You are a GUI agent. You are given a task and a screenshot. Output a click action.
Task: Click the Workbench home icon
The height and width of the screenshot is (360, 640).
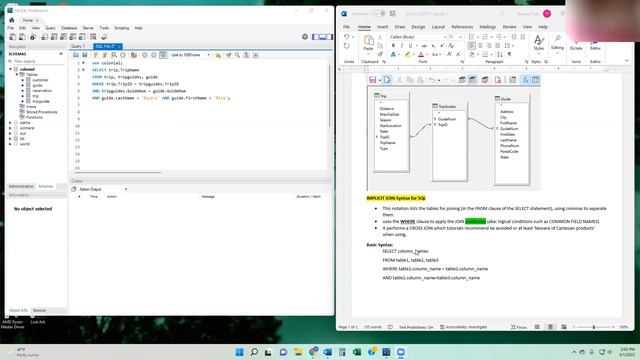12,20
